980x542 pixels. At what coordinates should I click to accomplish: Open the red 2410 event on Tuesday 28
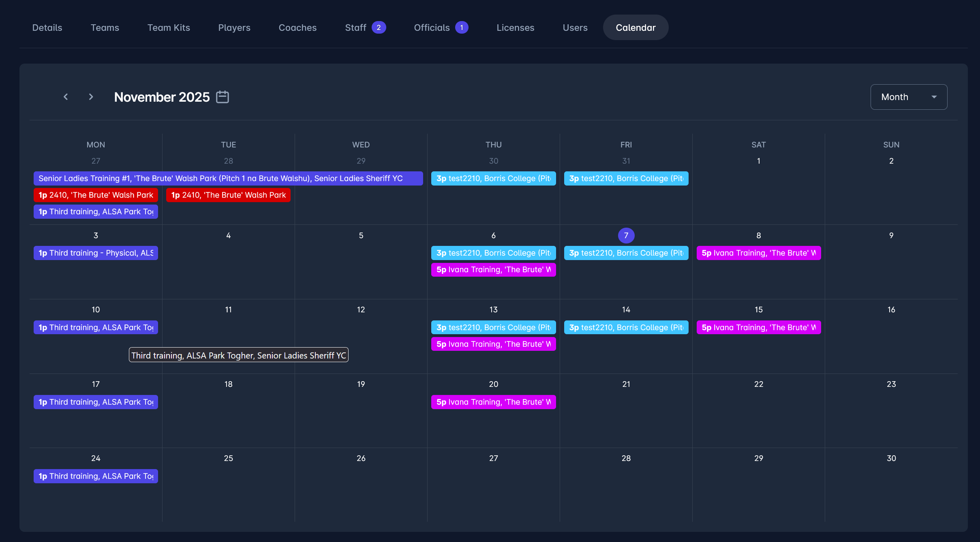coord(228,195)
